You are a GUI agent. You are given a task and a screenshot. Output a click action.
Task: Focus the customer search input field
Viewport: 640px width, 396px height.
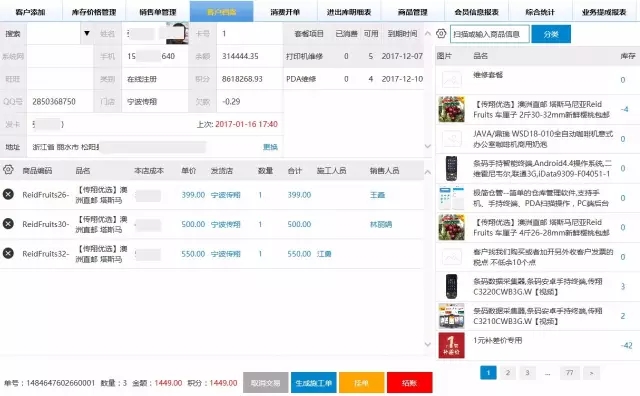pyautogui.click(x=54, y=33)
